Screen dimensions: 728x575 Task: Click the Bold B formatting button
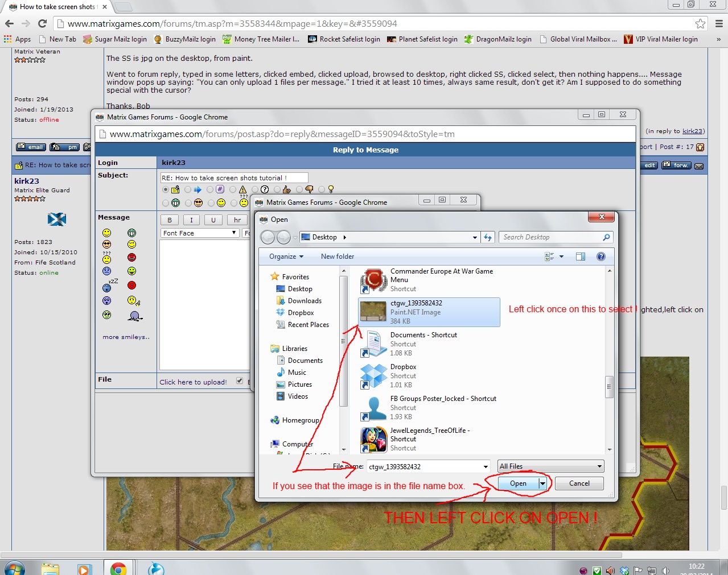pyautogui.click(x=170, y=220)
